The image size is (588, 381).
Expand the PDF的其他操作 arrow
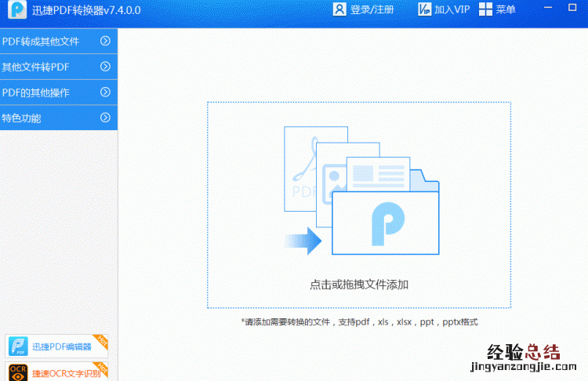105,93
